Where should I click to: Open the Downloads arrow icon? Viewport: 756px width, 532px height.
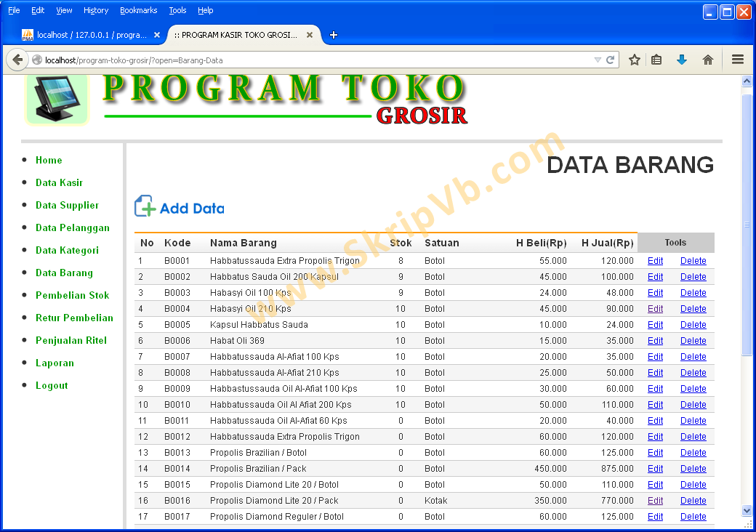[682, 60]
